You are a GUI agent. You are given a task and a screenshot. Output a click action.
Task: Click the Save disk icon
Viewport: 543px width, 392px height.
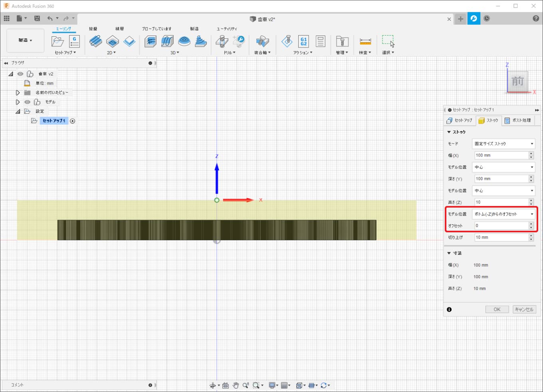[37, 18]
